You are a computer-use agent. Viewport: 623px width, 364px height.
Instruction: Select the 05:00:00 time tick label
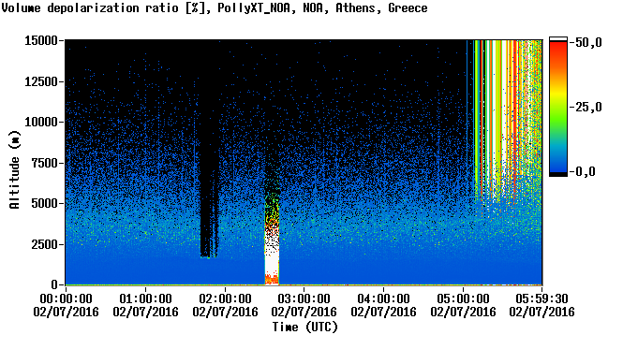(464, 305)
